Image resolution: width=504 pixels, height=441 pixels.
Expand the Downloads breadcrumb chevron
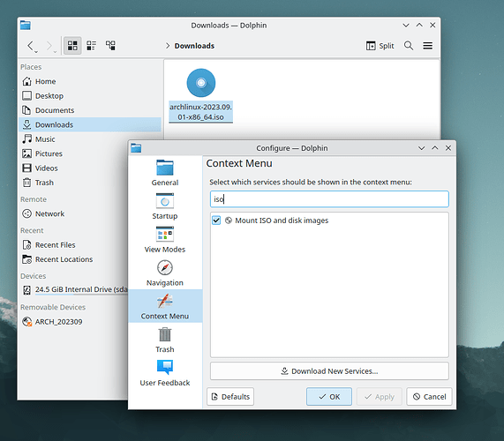(168, 46)
